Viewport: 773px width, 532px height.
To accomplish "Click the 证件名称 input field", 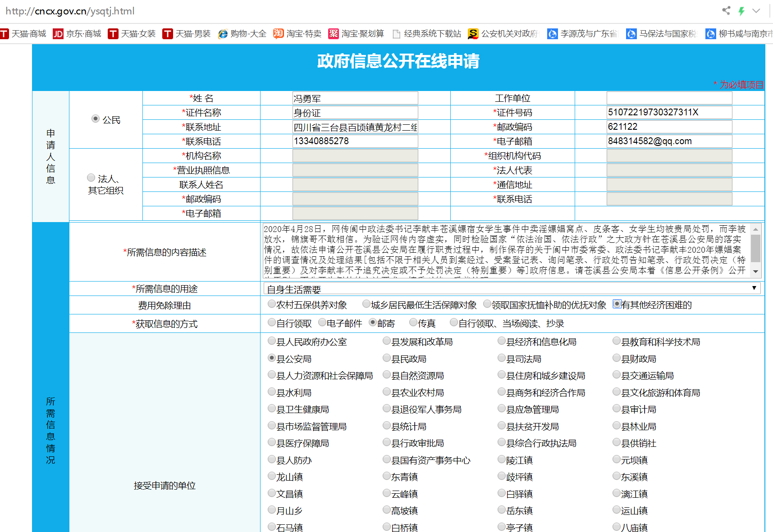I will [355, 113].
